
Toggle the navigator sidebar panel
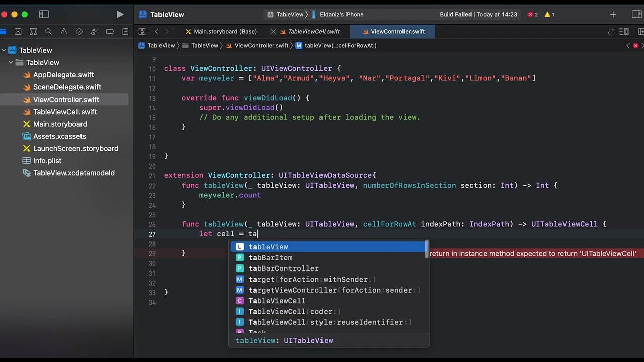tap(44, 15)
